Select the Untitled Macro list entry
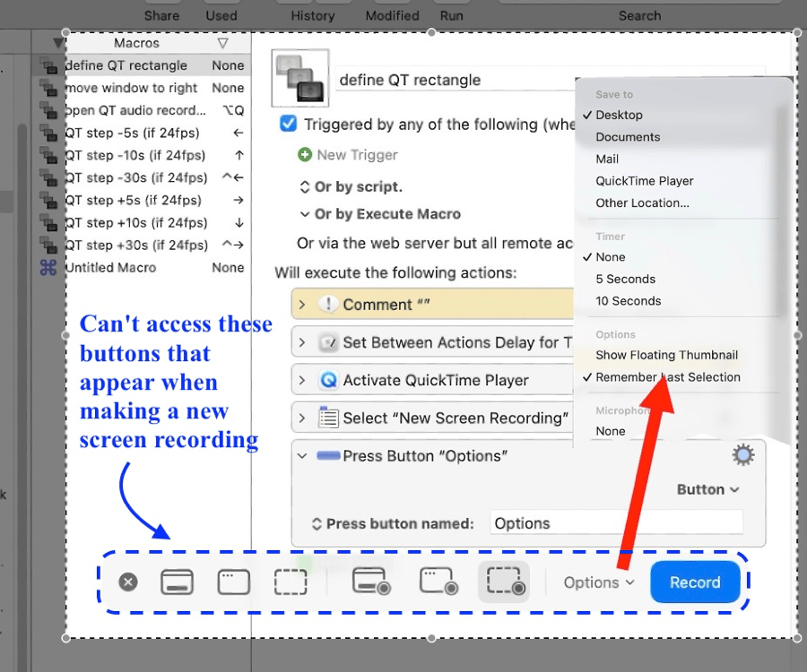The image size is (807, 672). 111,267
